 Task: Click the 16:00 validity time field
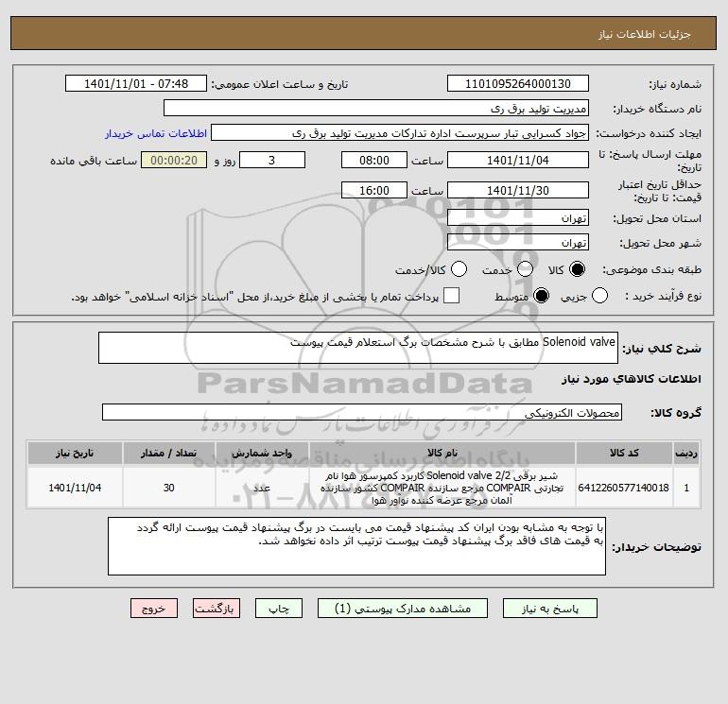click(x=374, y=190)
